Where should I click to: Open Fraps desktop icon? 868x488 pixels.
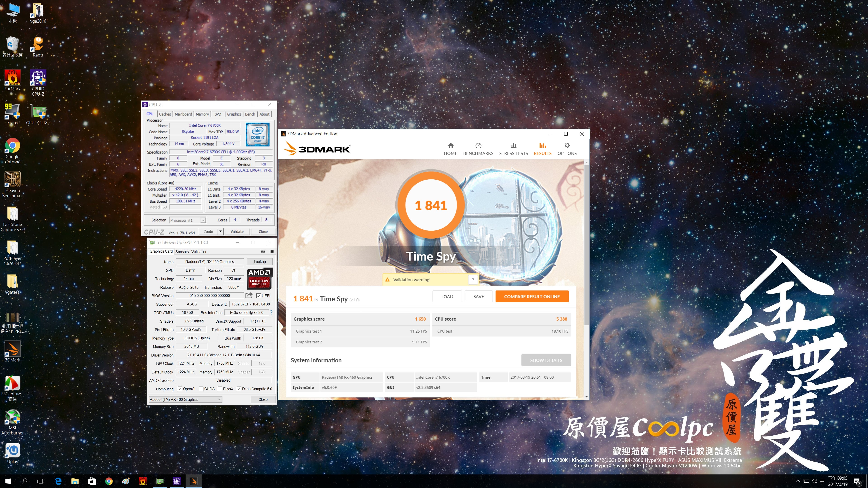pos(12,114)
